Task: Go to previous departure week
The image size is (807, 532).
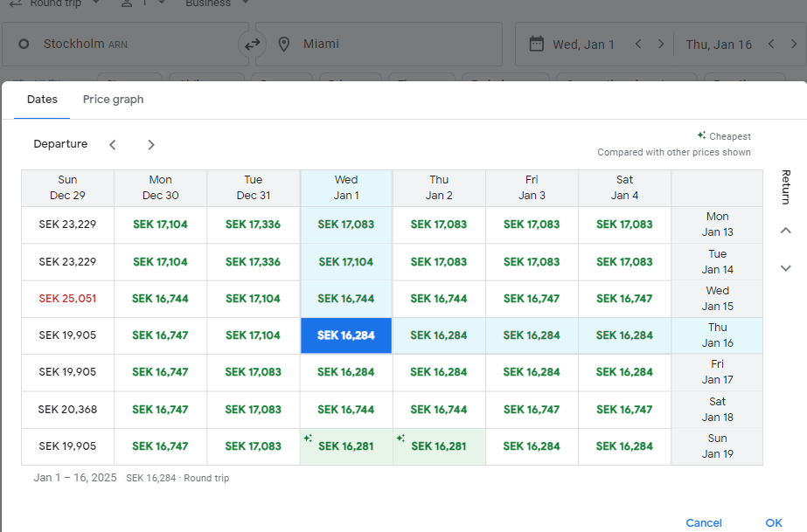Action: coord(113,145)
